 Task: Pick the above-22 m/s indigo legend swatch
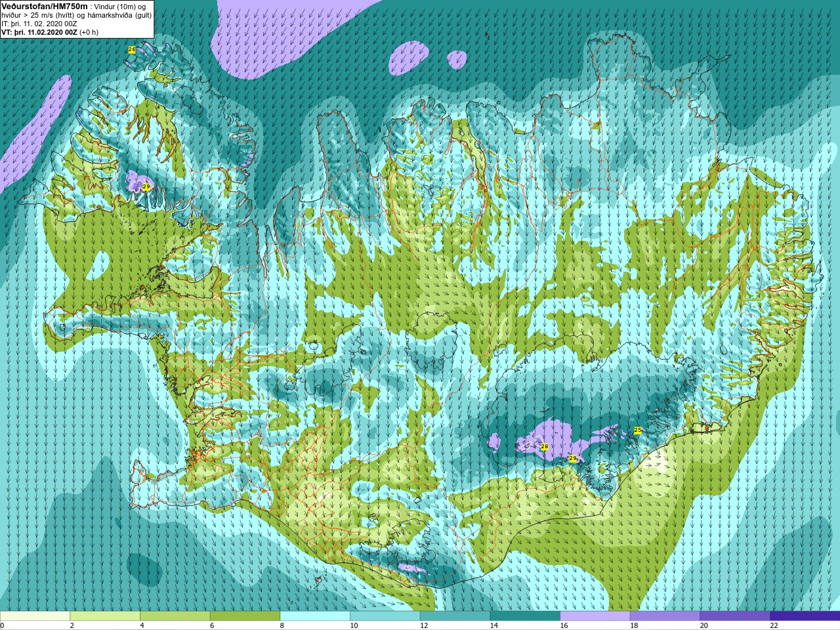coord(805,616)
